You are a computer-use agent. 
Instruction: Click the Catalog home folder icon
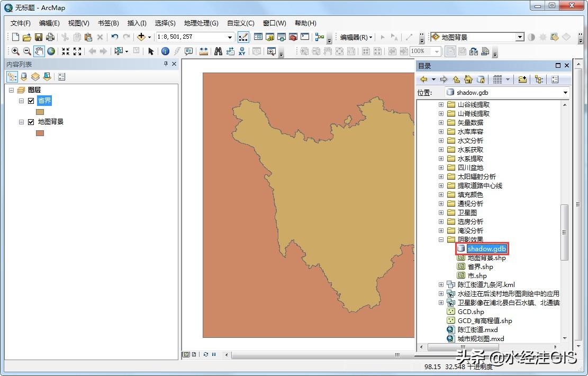(468, 79)
